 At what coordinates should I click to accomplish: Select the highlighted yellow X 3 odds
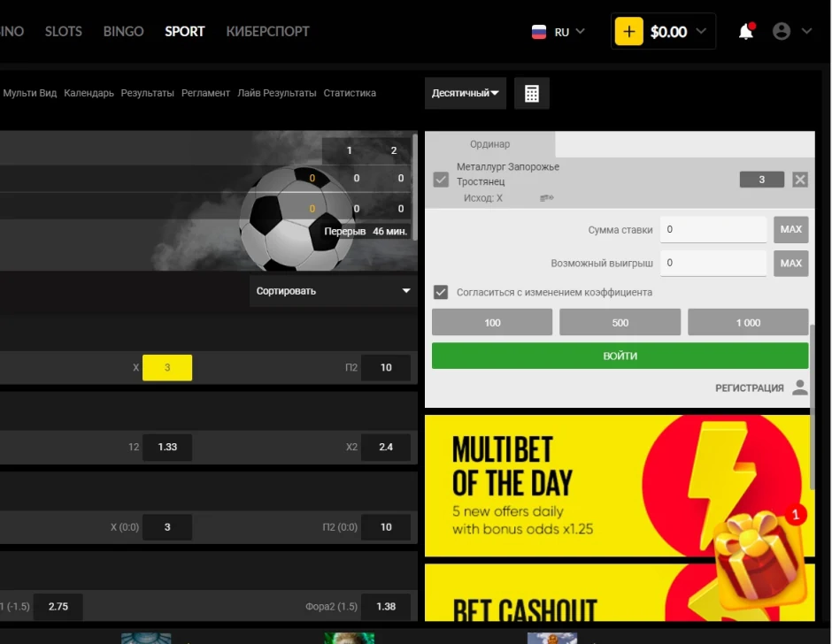[167, 368]
